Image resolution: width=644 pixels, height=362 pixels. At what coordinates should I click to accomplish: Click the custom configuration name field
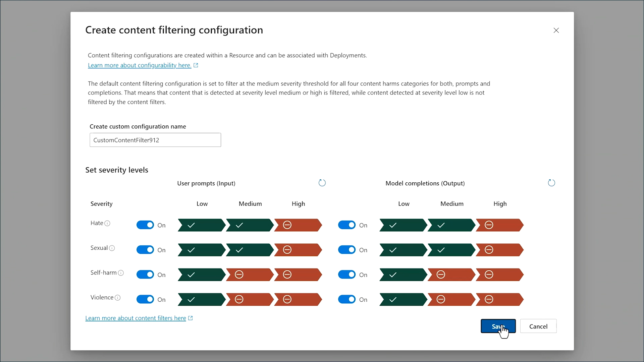coord(155,140)
